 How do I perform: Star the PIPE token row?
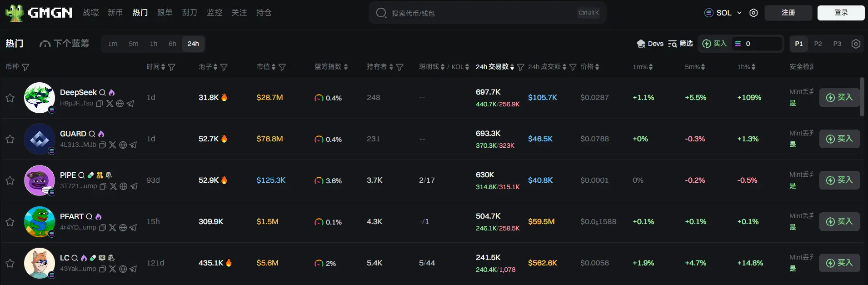pyautogui.click(x=10, y=180)
